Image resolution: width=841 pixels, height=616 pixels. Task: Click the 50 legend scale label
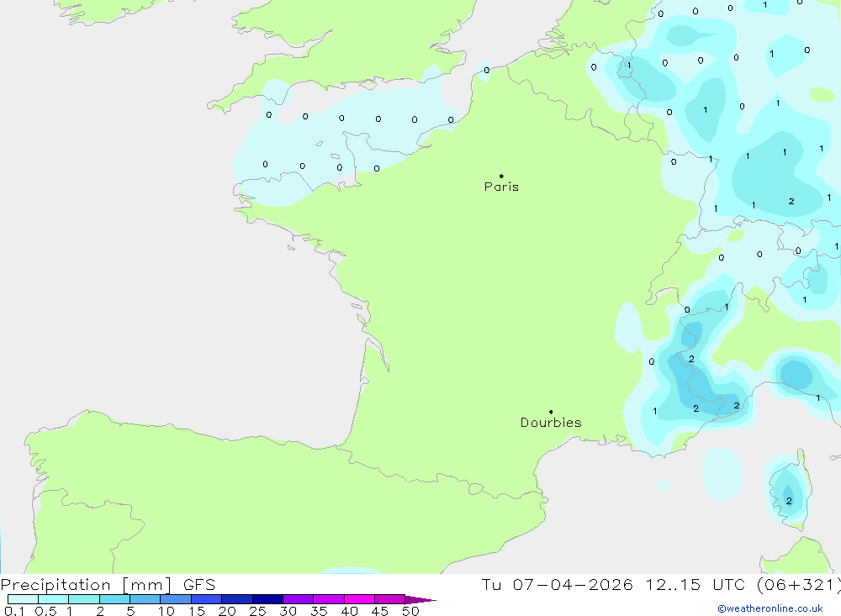coord(410,611)
